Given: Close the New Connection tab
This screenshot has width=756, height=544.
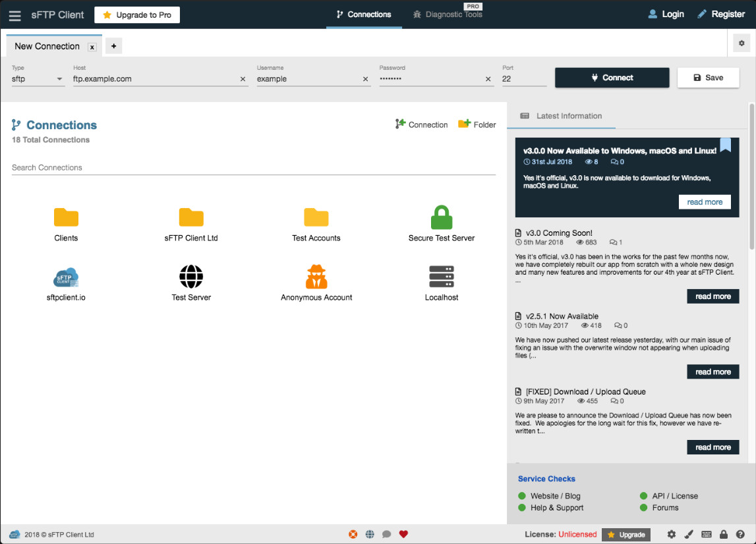Looking at the screenshot, I should click(x=92, y=47).
